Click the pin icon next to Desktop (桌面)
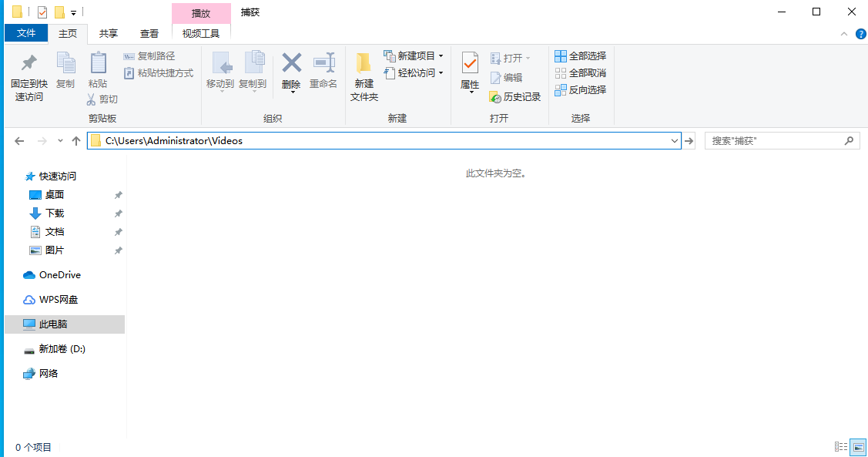This screenshot has width=868, height=457. coord(118,195)
